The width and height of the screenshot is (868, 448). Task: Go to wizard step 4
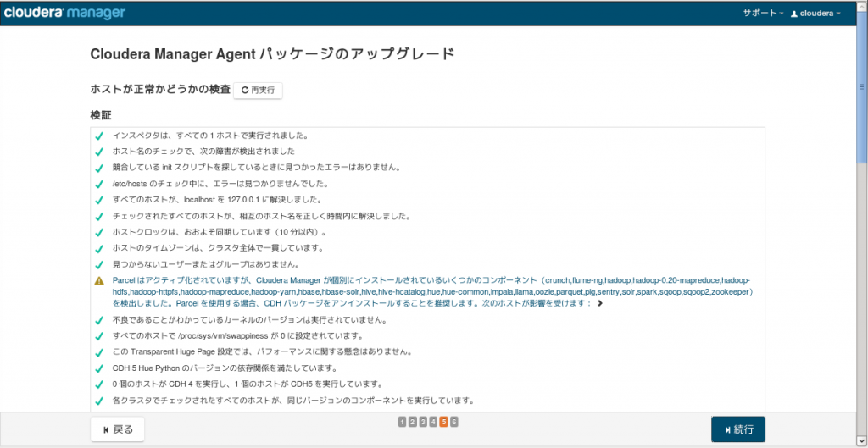(x=433, y=422)
